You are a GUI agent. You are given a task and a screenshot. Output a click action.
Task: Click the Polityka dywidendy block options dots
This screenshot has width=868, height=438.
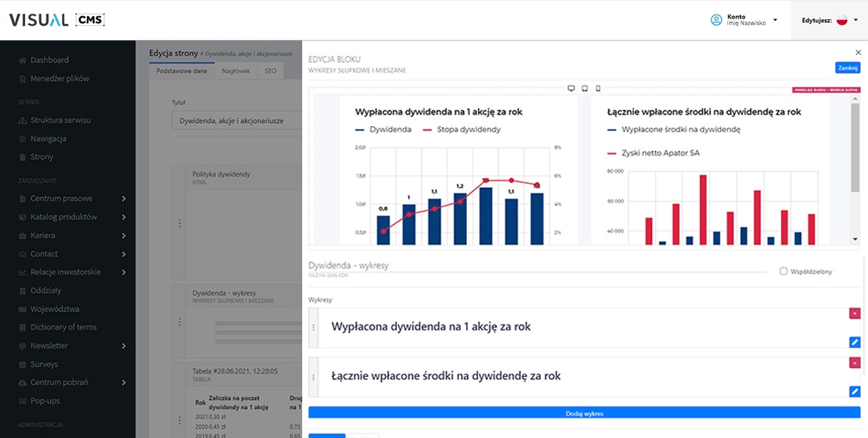point(179,223)
